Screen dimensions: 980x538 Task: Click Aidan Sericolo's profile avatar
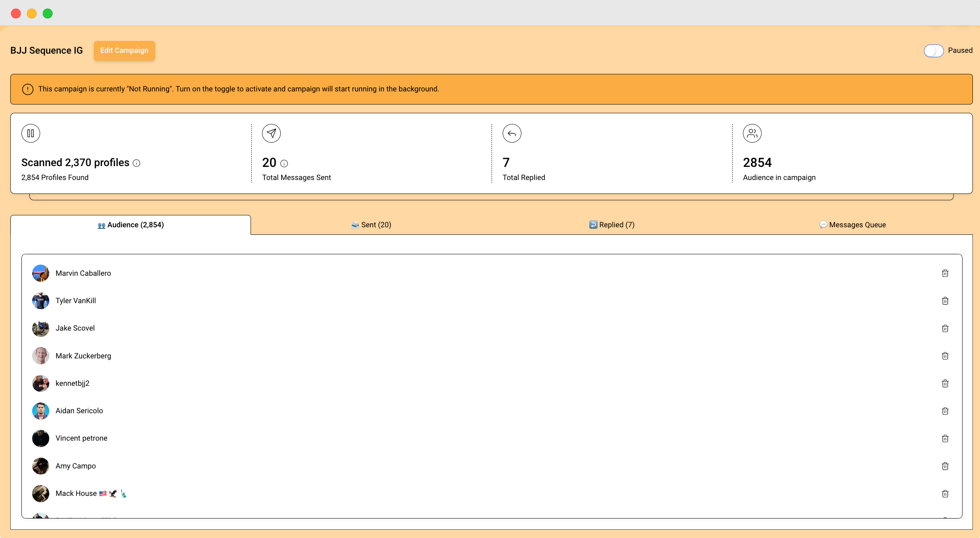pyautogui.click(x=41, y=411)
